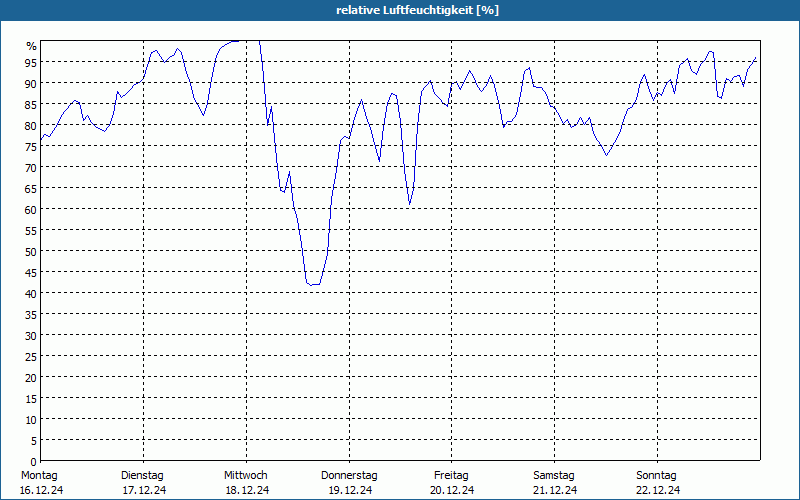This screenshot has height=500, width=800.
Task: Click the chart title 'relative Luftfeuchtigkeit [%]'
Action: pos(417,10)
